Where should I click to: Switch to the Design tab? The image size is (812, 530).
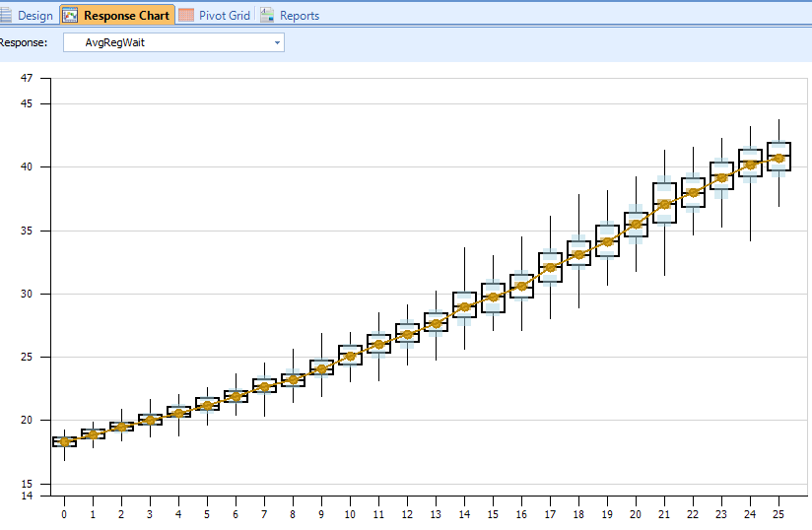point(34,16)
